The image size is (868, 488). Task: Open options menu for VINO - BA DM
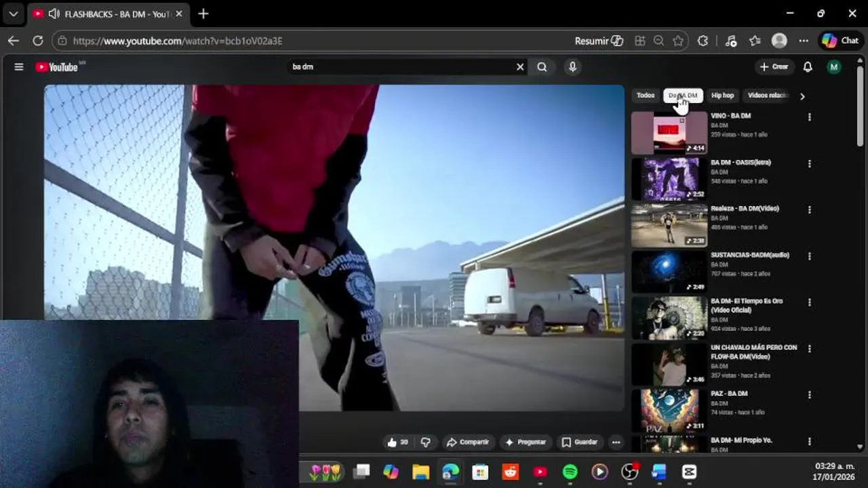pos(809,117)
